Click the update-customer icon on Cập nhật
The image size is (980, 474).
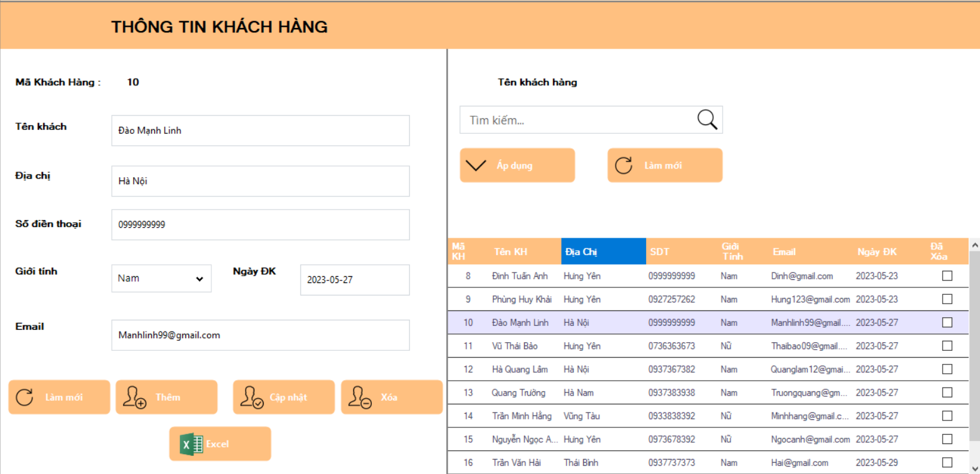click(252, 397)
